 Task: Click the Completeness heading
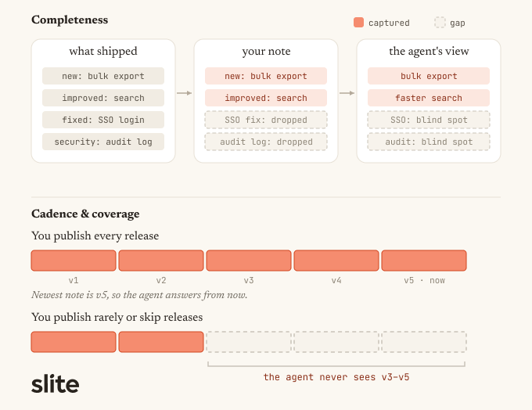(70, 20)
